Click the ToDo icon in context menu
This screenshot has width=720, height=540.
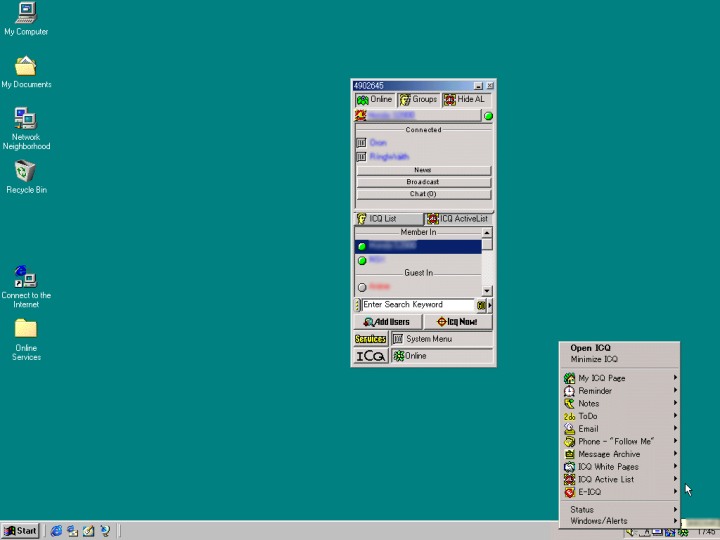click(569, 416)
